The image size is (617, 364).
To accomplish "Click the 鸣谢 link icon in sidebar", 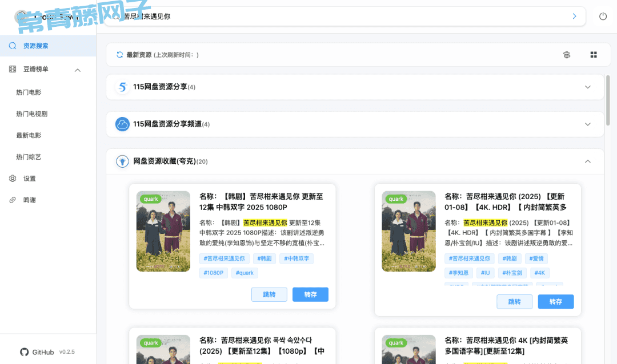I will tap(13, 200).
